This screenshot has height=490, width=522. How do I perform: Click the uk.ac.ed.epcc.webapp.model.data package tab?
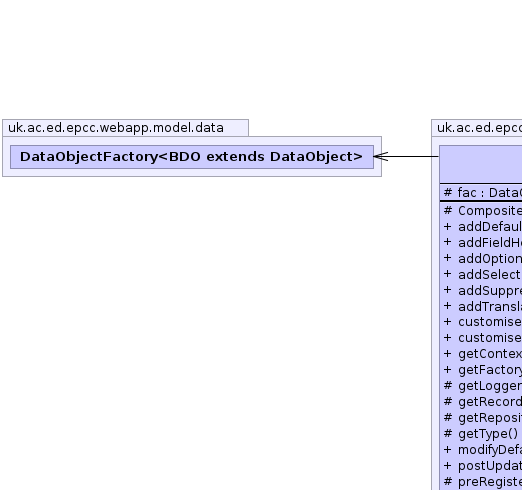125,128
